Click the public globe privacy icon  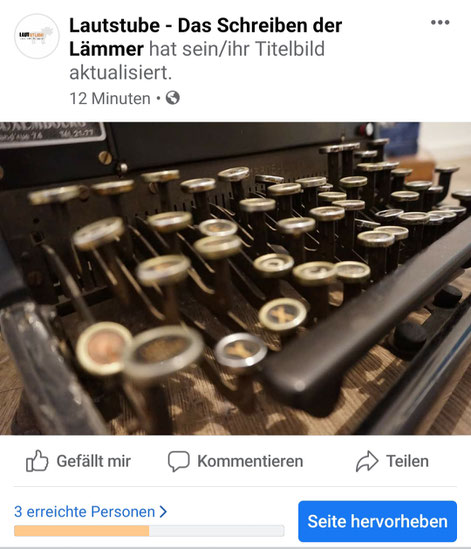[173, 98]
